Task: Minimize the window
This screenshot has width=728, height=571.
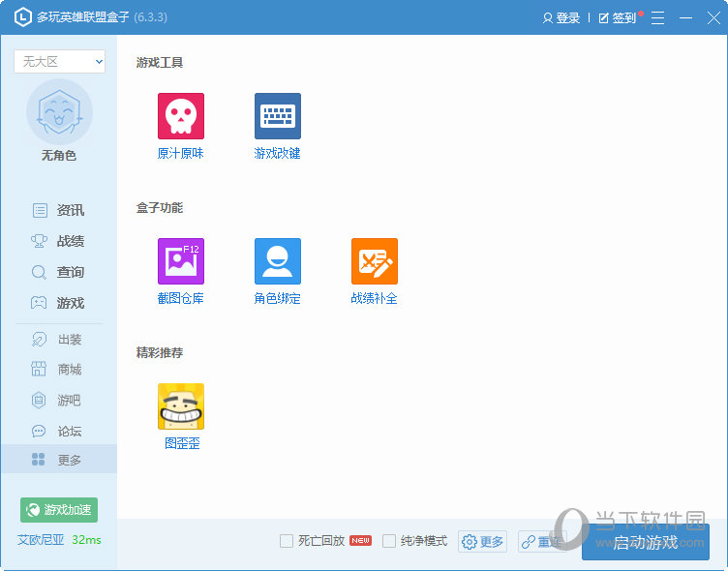Action: (x=685, y=18)
